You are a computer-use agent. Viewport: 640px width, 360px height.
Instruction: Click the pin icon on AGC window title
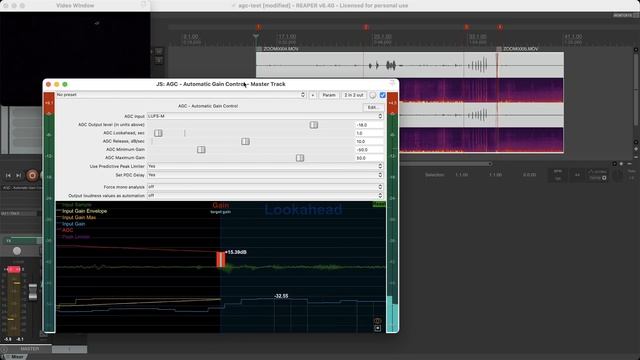coord(392,84)
